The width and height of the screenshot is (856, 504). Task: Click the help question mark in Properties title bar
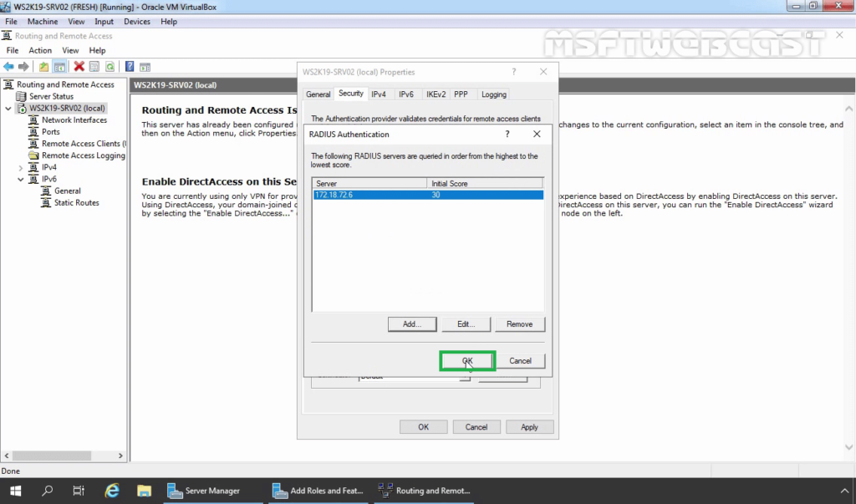[x=514, y=72]
